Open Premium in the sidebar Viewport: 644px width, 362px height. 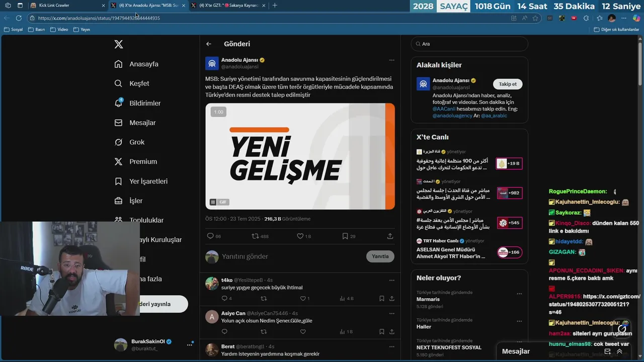(136, 161)
